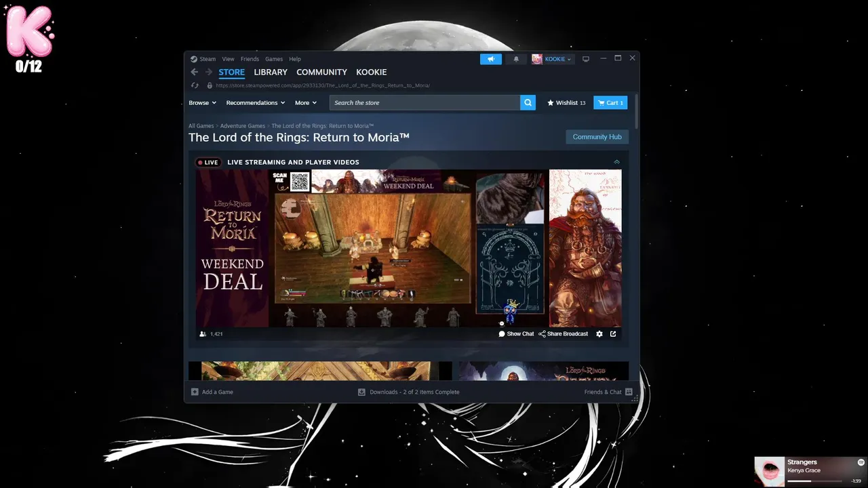Pop out the broadcast in new window
The width and height of the screenshot is (868, 488).
pos(613,334)
